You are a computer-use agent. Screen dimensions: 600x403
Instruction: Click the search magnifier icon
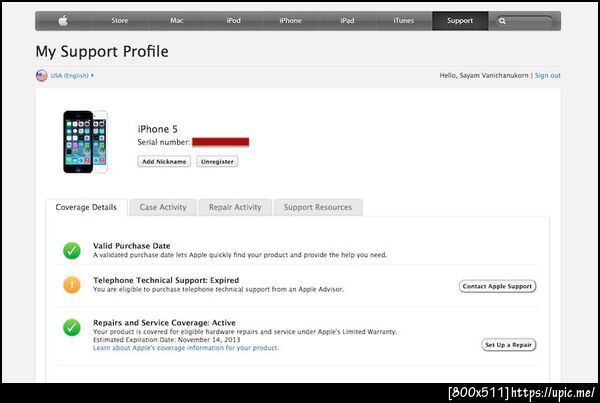pyautogui.click(x=502, y=21)
